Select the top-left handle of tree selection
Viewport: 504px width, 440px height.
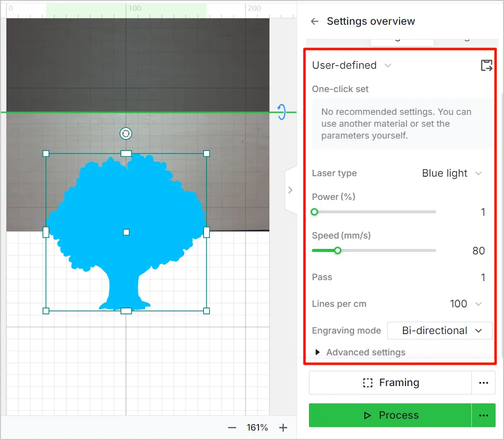[x=46, y=153]
